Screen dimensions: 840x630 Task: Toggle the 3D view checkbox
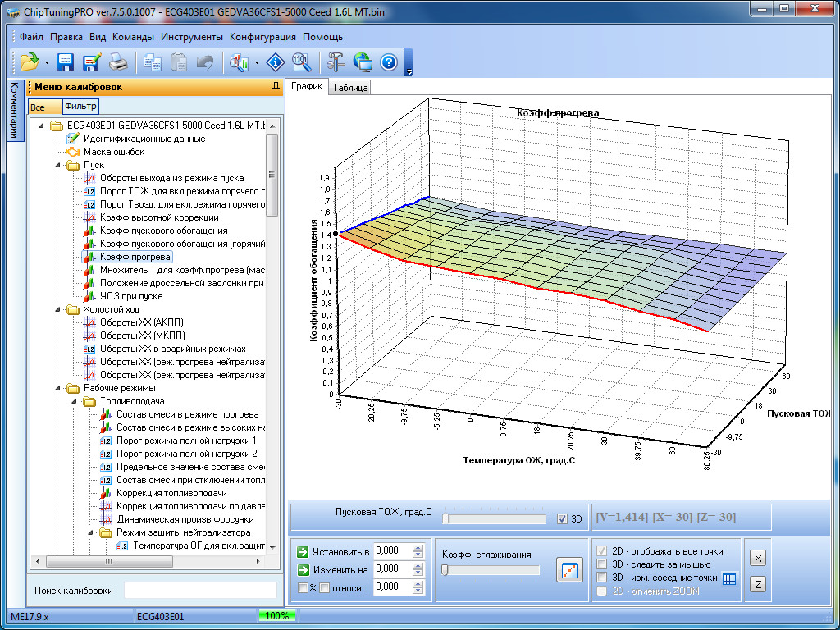562,518
